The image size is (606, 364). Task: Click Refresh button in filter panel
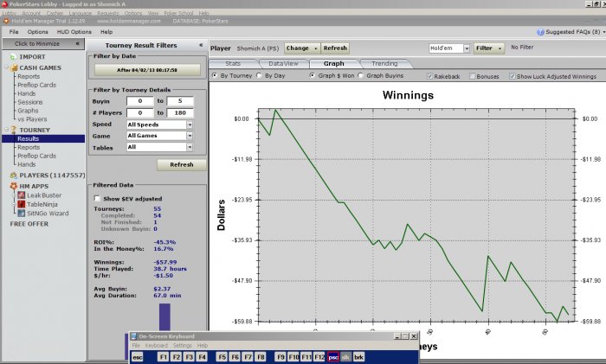(181, 164)
